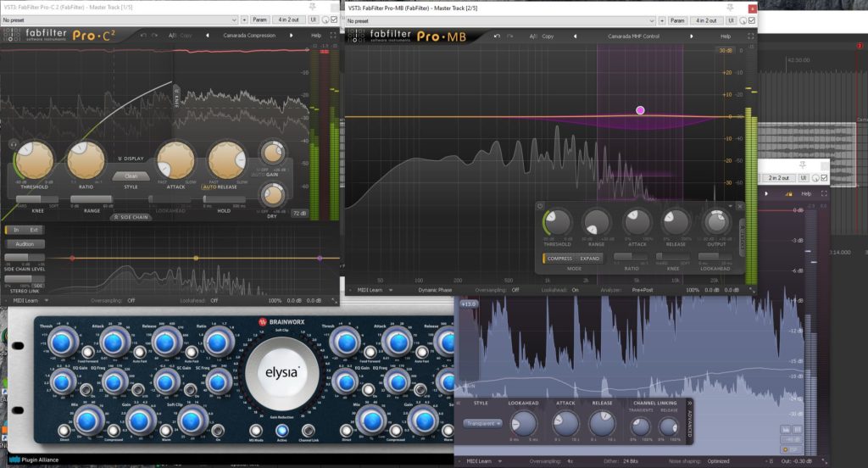Click the magenta band node in Pro-MB display
868x468 pixels.
point(640,110)
